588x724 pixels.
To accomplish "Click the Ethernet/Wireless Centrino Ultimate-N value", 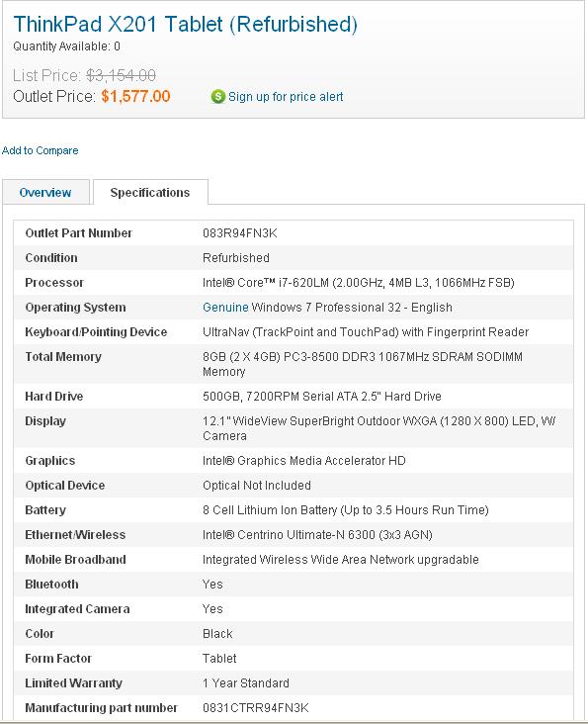I will [317, 535].
